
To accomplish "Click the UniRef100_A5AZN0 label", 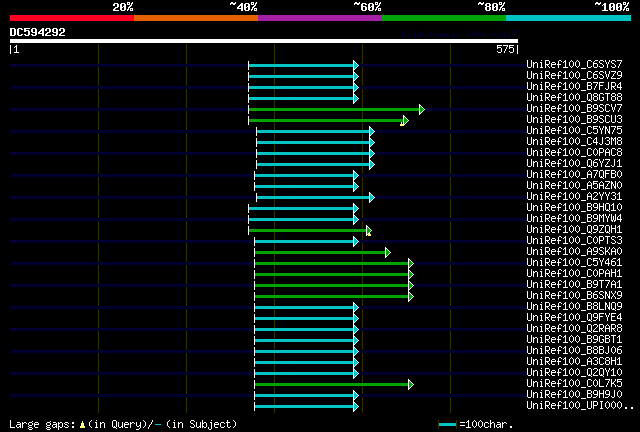I will click(574, 186).
